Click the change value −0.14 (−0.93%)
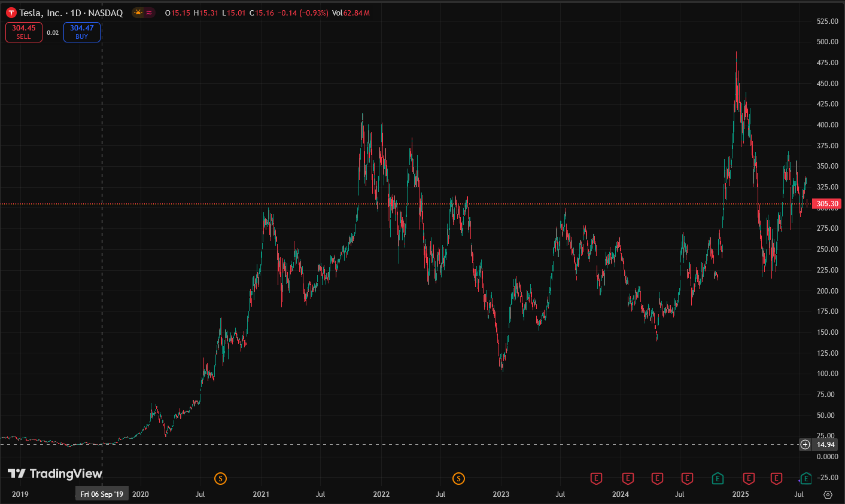This screenshot has width=845, height=504. pos(303,13)
